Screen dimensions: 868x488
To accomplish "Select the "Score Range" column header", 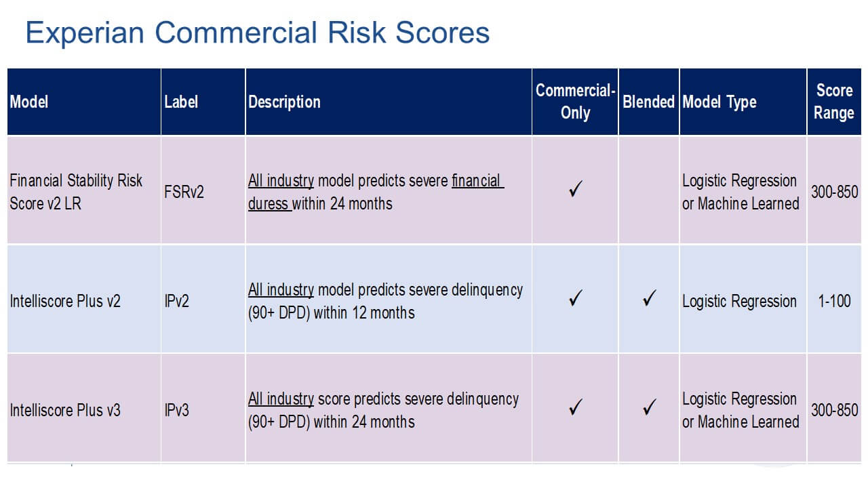I will pos(834,102).
